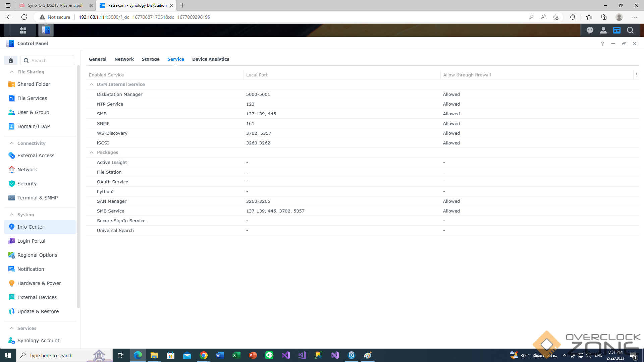Open DSM main menu grid icon

tap(23, 31)
